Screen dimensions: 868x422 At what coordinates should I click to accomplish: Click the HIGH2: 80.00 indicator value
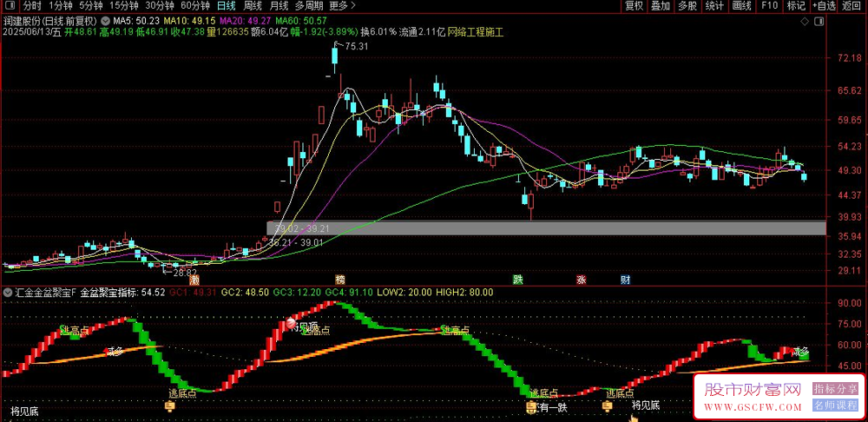click(464, 292)
